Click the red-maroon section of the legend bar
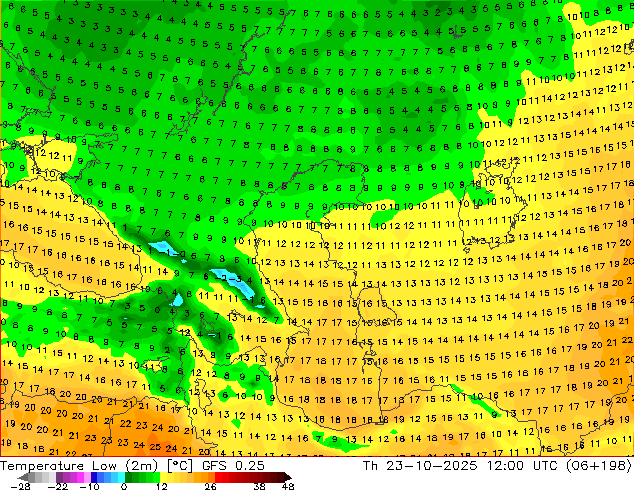 (x=253, y=477)
